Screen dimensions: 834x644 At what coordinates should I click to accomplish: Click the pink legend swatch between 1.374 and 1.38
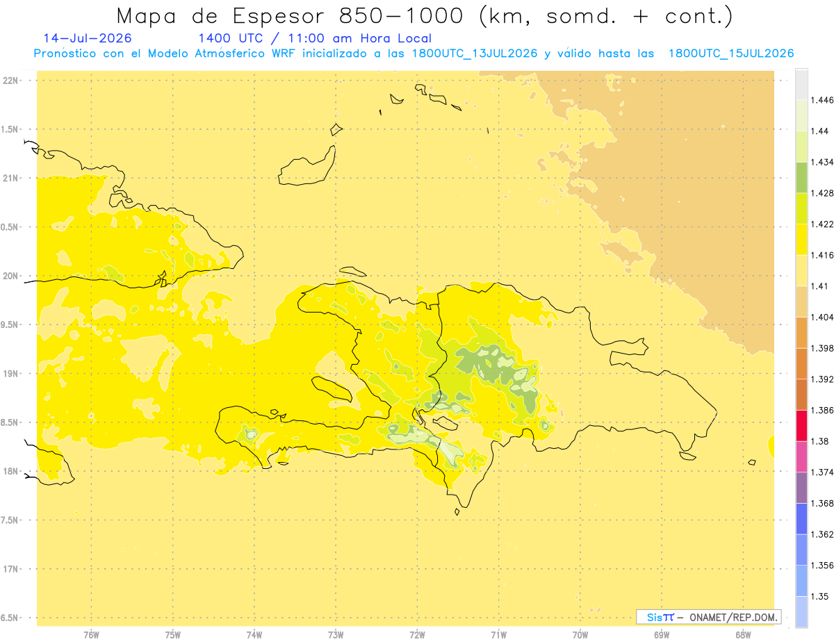pos(801,456)
